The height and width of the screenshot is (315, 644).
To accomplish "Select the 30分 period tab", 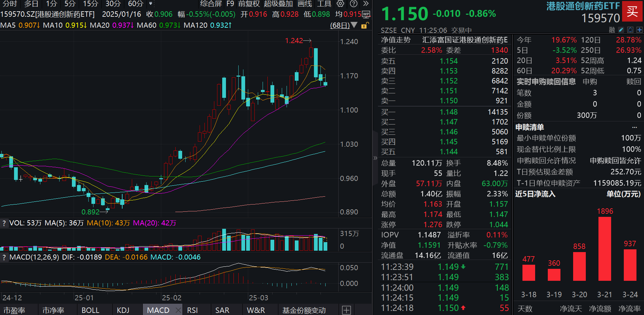I will pos(113,4).
